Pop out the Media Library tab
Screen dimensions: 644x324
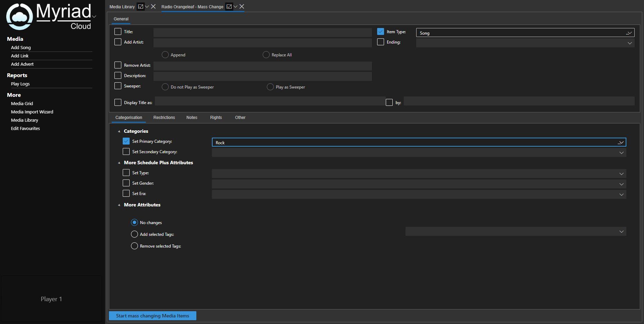[140, 6]
